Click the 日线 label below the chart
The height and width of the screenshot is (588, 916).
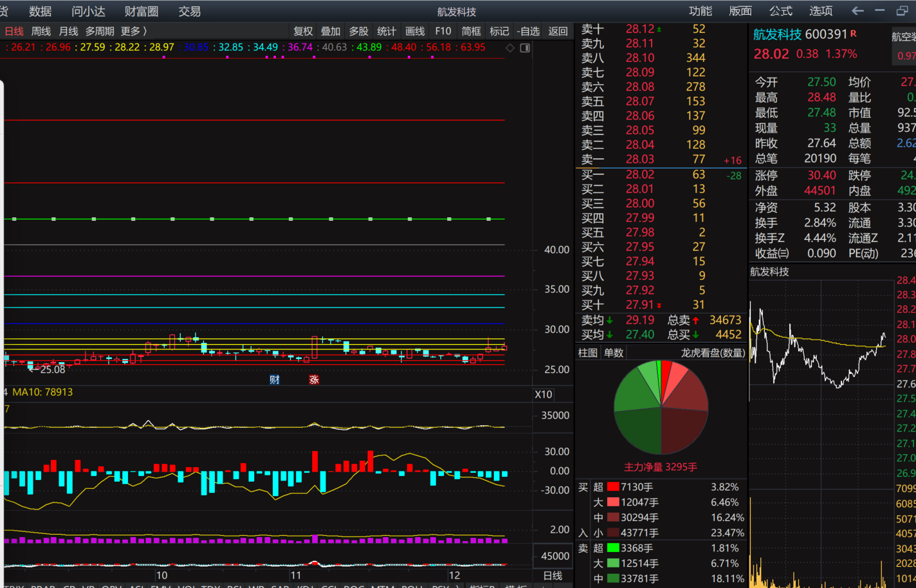click(553, 576)
